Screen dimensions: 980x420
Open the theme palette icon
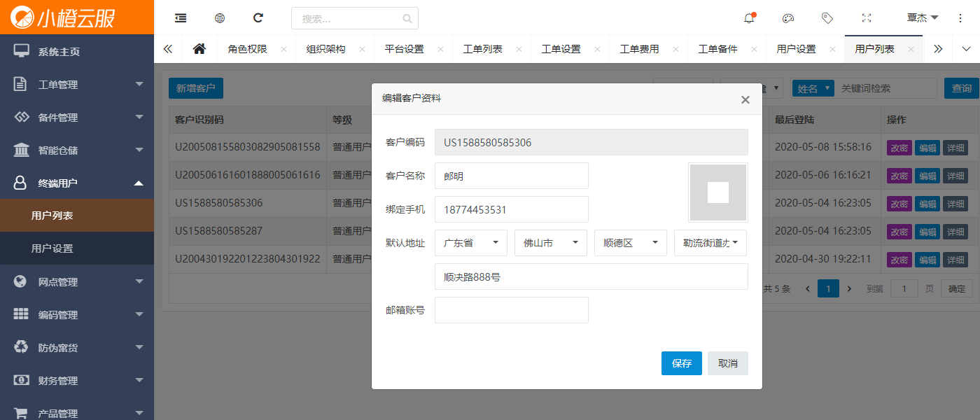788,18
